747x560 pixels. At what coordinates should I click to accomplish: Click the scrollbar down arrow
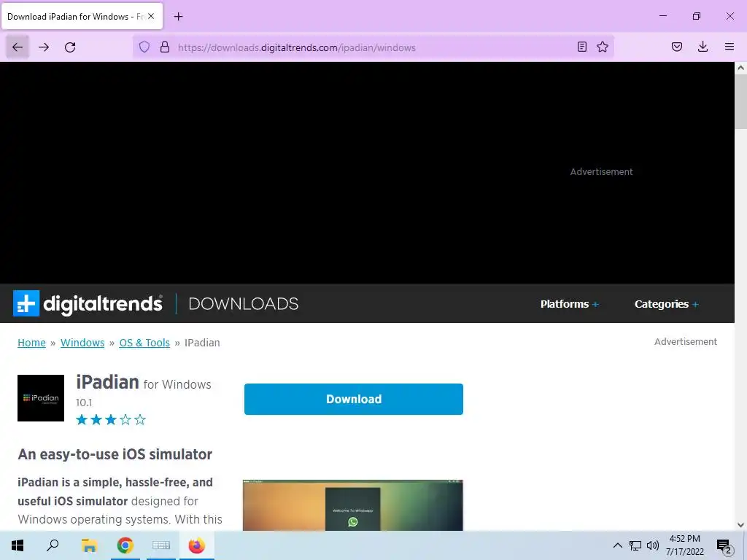(x=741, y=525)
